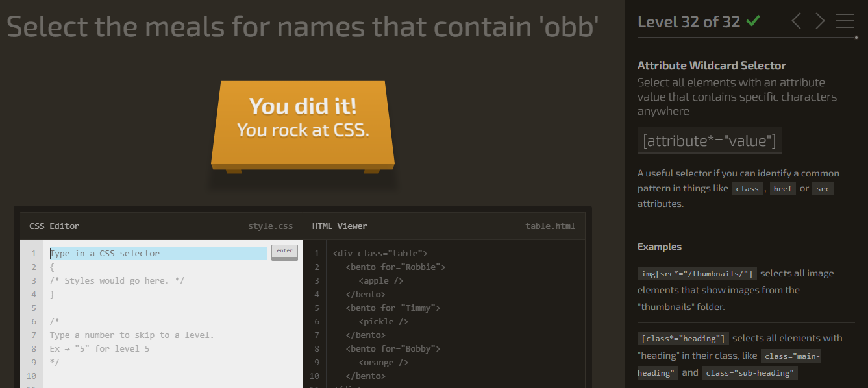Click the style.css file label
Screen dimensions: 868x388
pyautogui.click(x=271, y=226)
